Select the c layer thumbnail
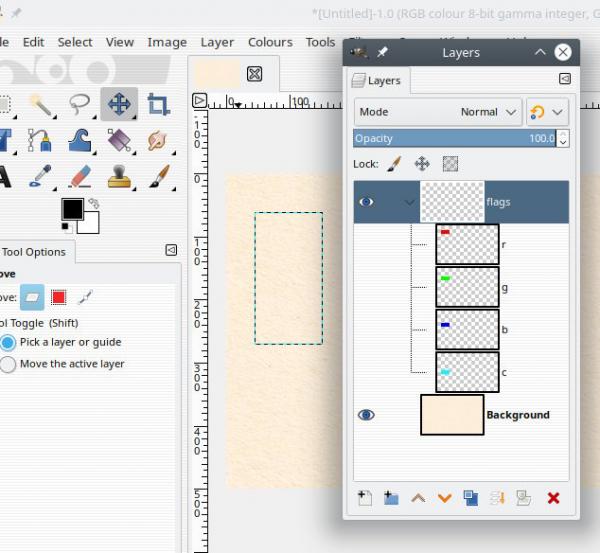This screenshot has height=553, width=600. point(467,372)
